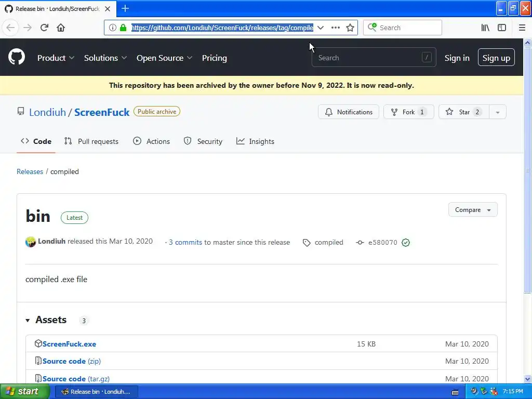Viewport: 532px width, 399px height.
Task: Click the compiled tag icon
Action: coord(307,243)
